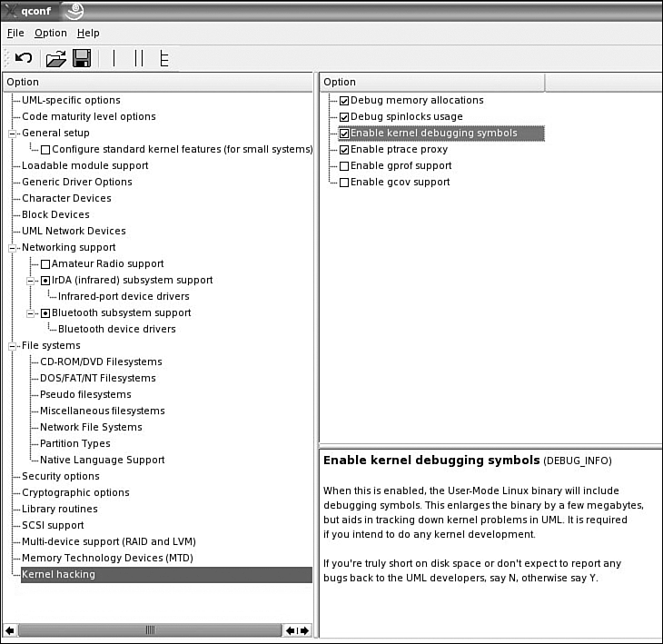Switch to Split View toolbar icon
663x644 pixels.
(139, 58)
